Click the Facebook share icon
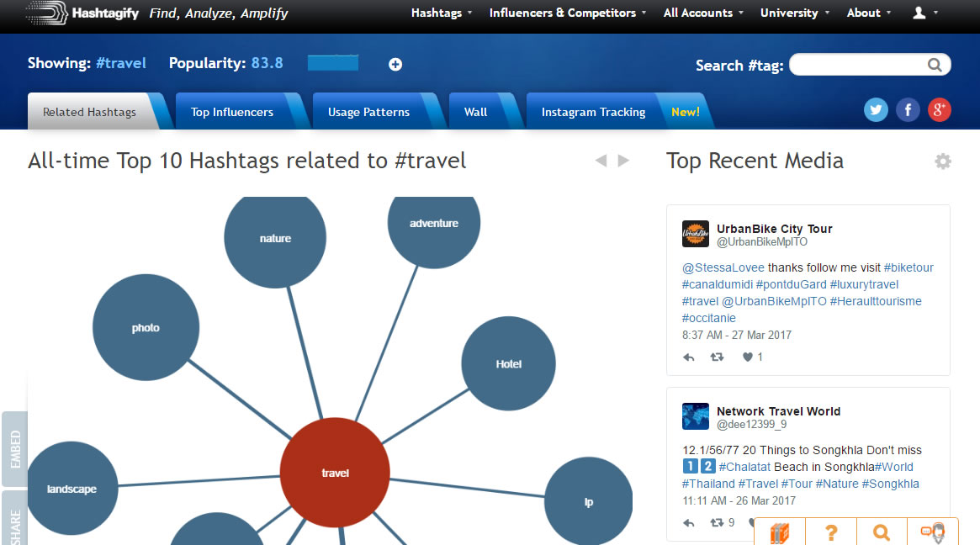 908,109
